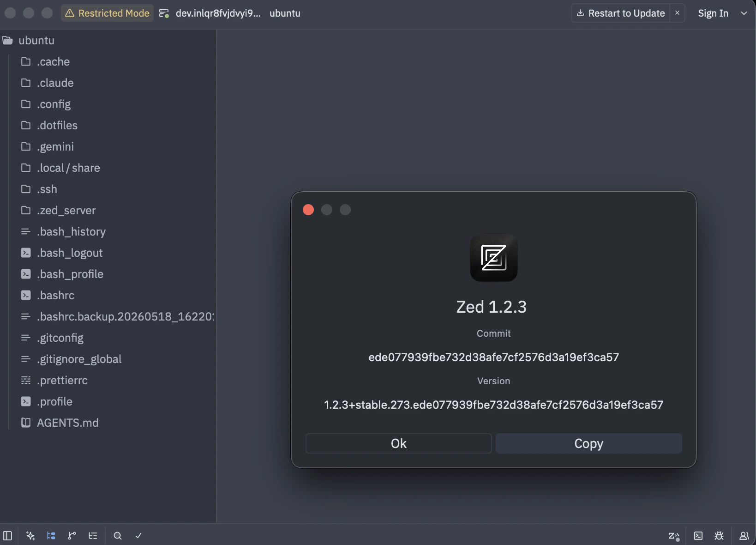Open the Collab people panel icon

click(x=744, y=536)
